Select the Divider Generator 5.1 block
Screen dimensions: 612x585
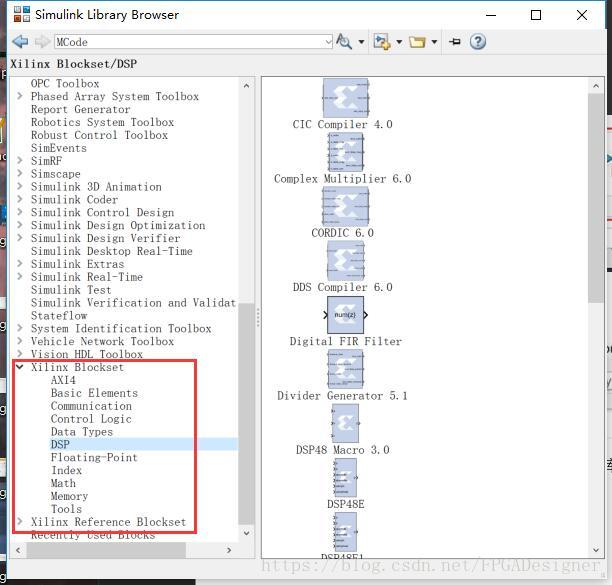(345, 369)
